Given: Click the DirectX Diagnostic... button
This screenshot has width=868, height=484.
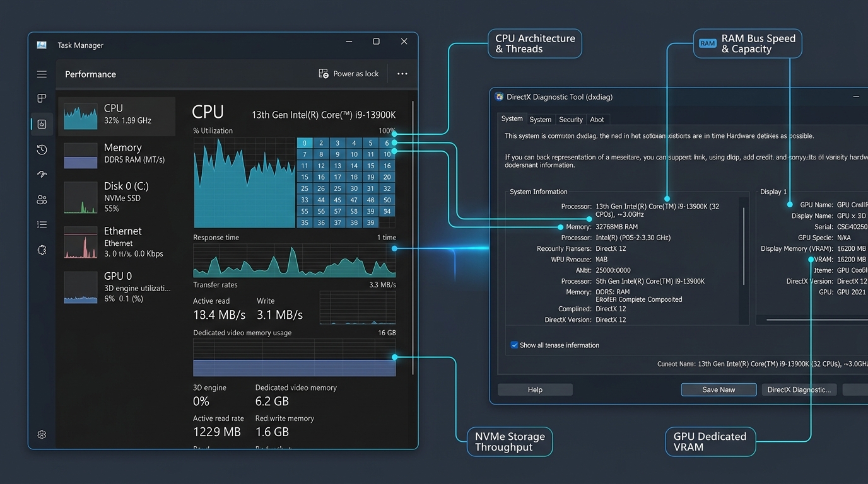Looking at the screenshot, I should [799, 389].
